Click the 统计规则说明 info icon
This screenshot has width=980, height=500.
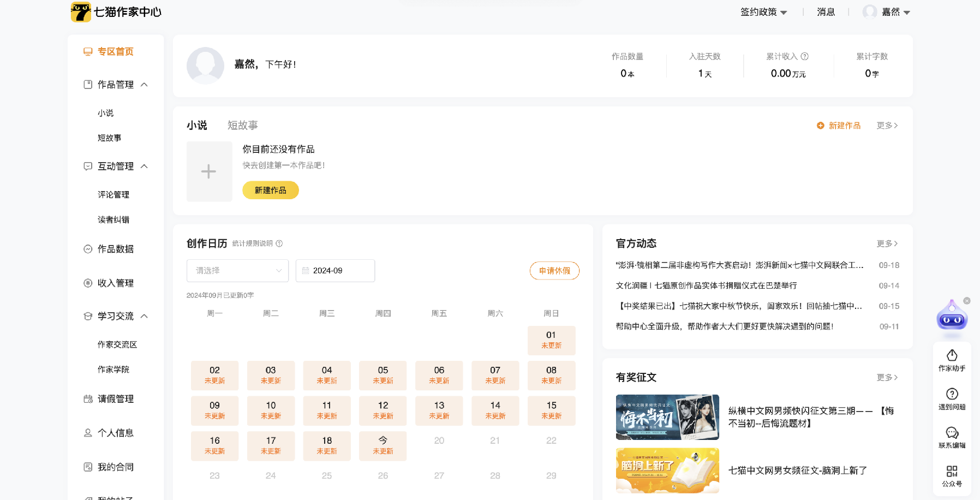tap(279, 243)
